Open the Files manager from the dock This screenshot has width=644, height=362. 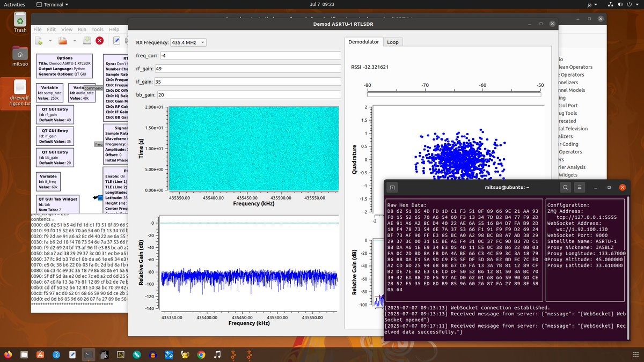pos(25,354)
